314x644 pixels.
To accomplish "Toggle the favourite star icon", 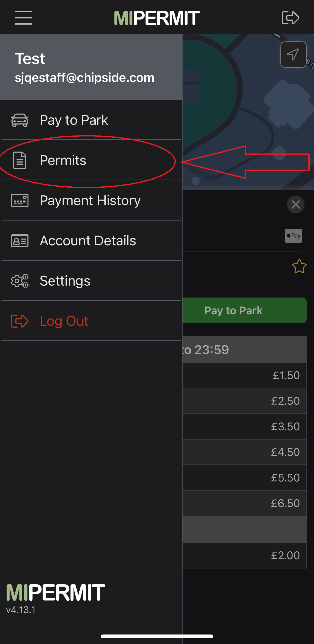I will point(299,266).
